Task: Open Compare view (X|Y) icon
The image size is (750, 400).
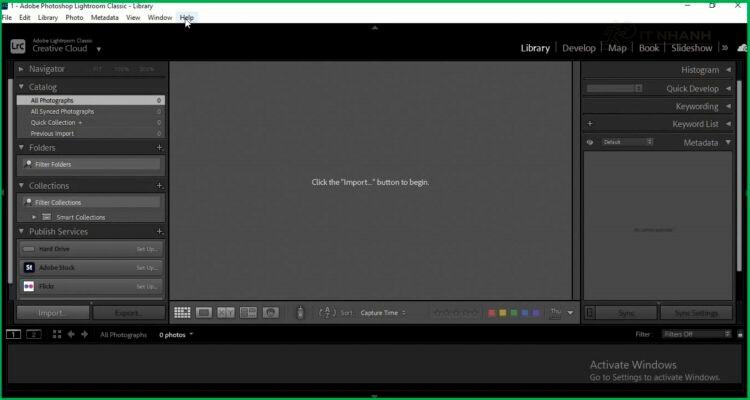Action: click(226, 313)
